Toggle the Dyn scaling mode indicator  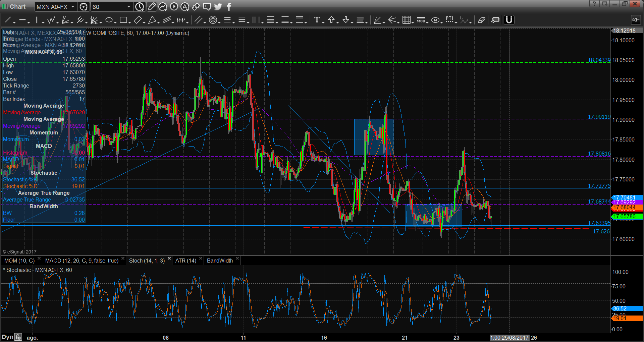[7, 337]
